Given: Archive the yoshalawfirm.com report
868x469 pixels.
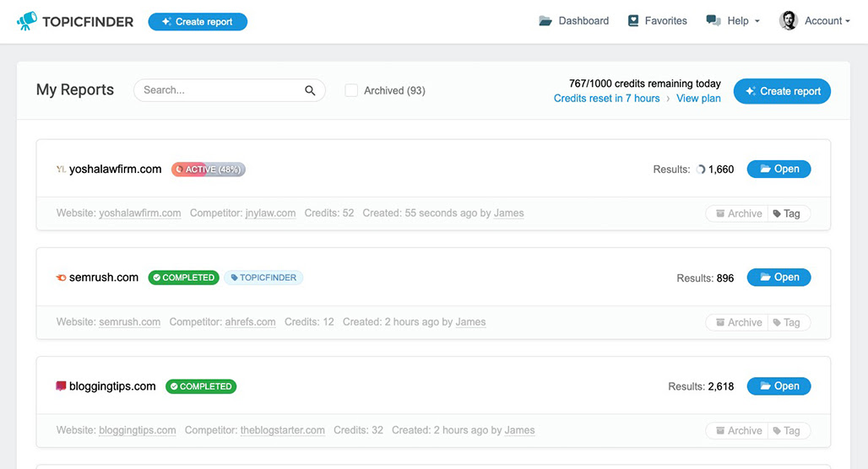Looking at the screenshot, I should (x=739, y=213).
